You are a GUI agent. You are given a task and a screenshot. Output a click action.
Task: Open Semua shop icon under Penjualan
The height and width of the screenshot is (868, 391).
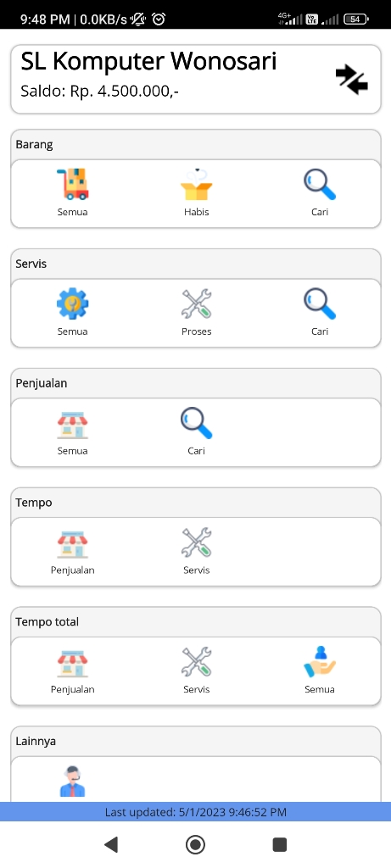(x=73, y=423)
